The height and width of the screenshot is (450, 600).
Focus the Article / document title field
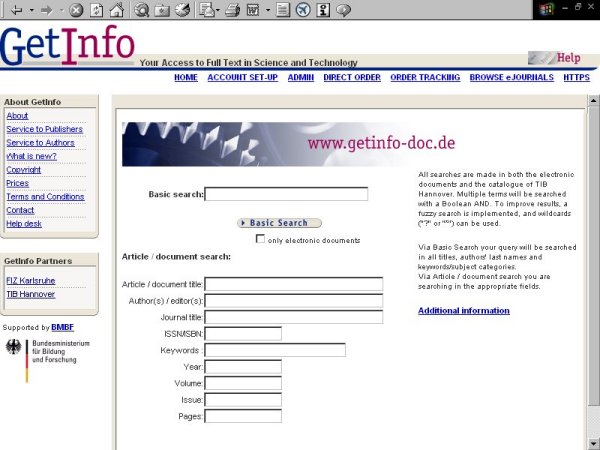(x=293, y=284)
